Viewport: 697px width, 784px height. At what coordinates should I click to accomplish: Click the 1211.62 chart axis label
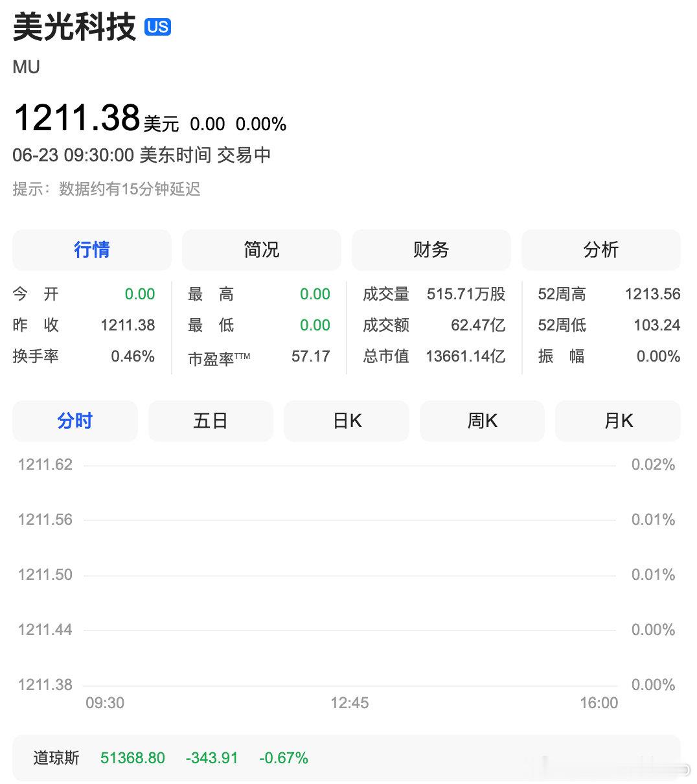pos(45,465)
